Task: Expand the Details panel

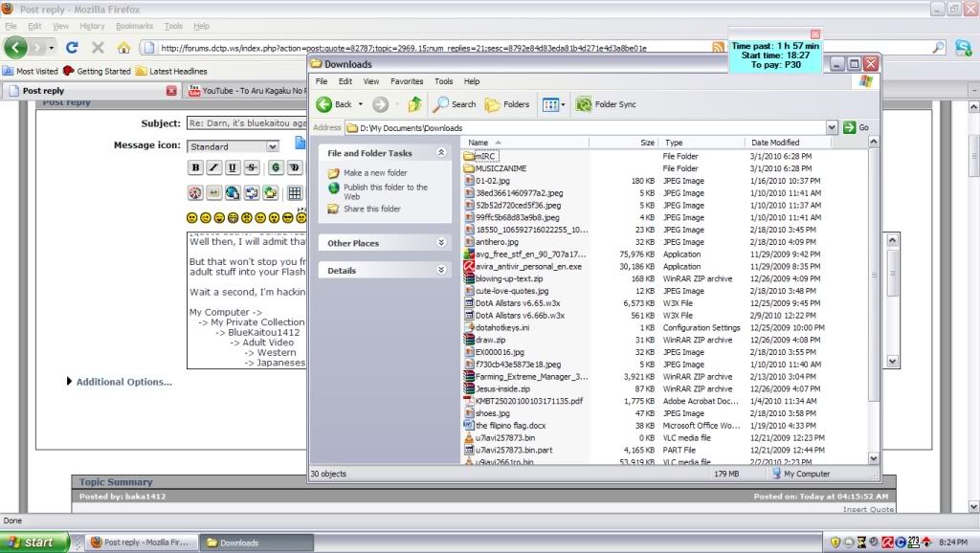Action: [x=441, y=270]
